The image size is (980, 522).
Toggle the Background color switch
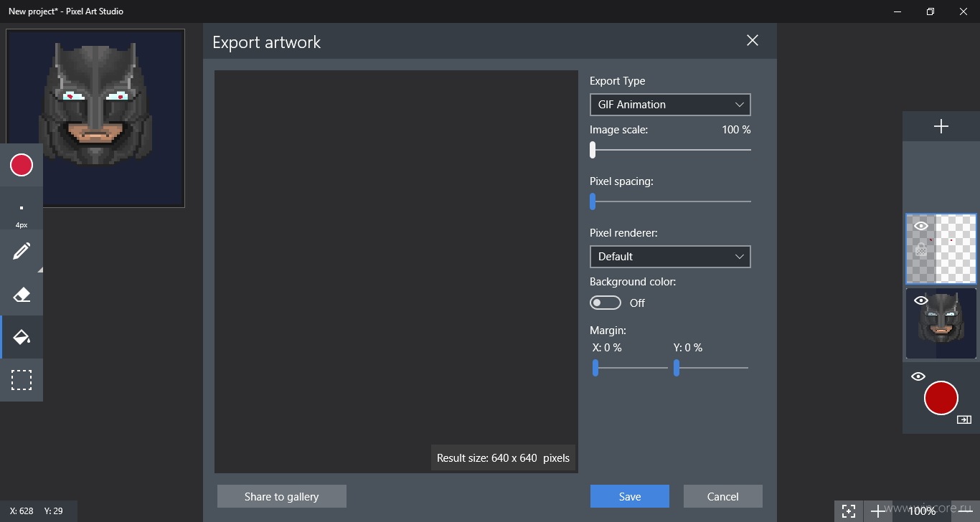[x=606, y=303]
